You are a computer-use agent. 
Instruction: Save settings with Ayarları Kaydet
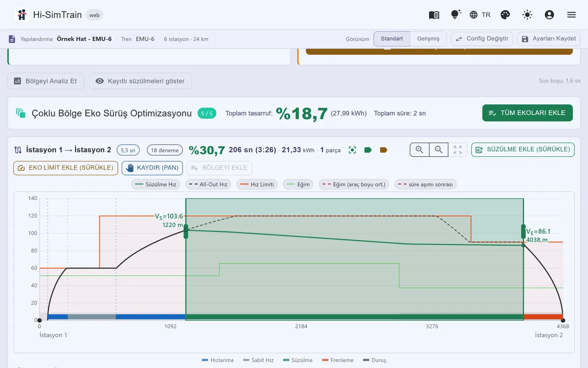[x=549, y=39]
